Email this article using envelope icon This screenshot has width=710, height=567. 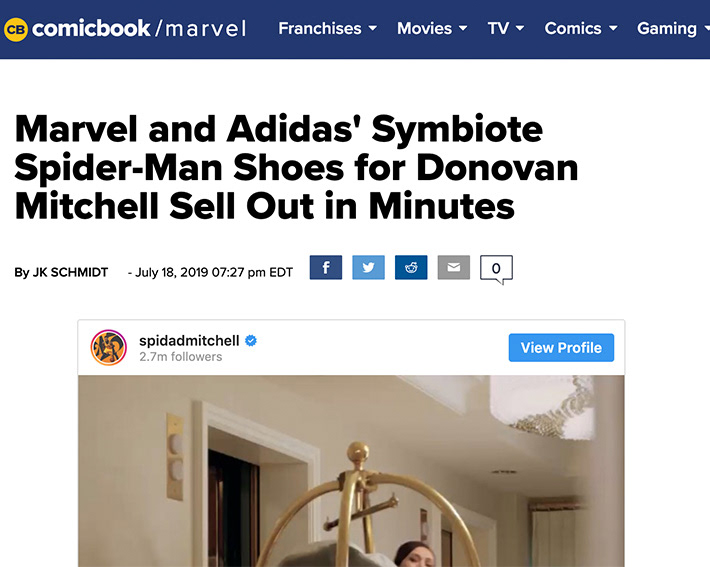(x=453, y=267)
